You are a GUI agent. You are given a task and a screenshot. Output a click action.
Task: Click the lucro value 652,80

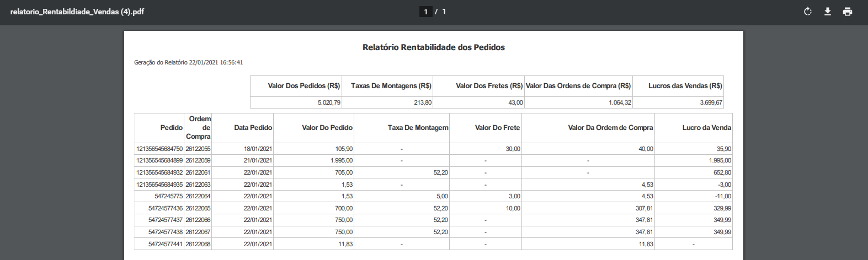(x=722, y=172)
